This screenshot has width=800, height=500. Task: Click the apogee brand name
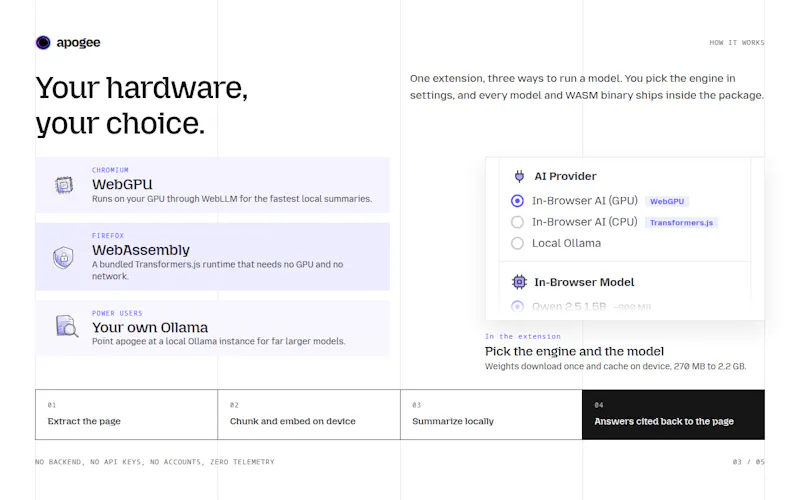[78, 42]
